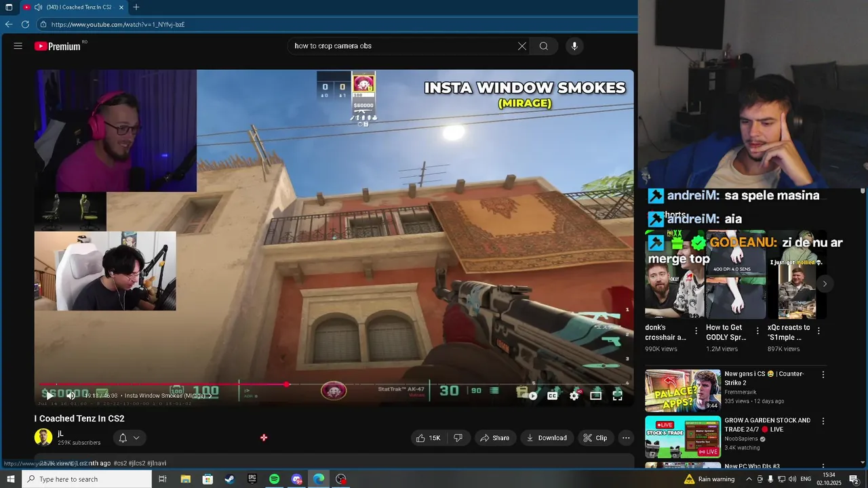Open Microsoft Store from taskbar

(x=208, y=479)
